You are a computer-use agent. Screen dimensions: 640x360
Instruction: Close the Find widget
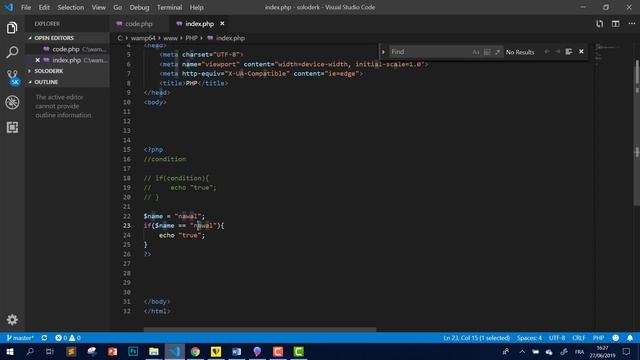[581, 52]
